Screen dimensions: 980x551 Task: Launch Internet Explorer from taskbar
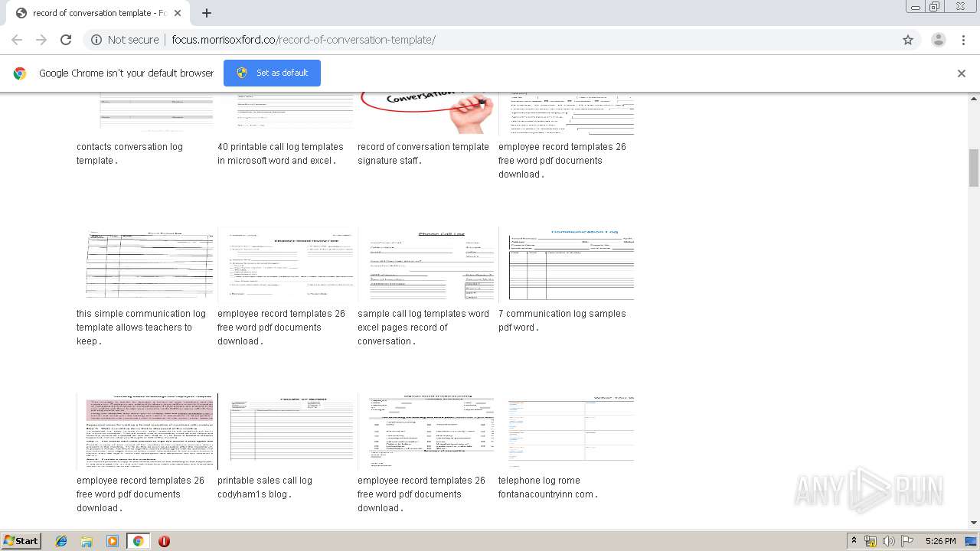coord(61,541)
